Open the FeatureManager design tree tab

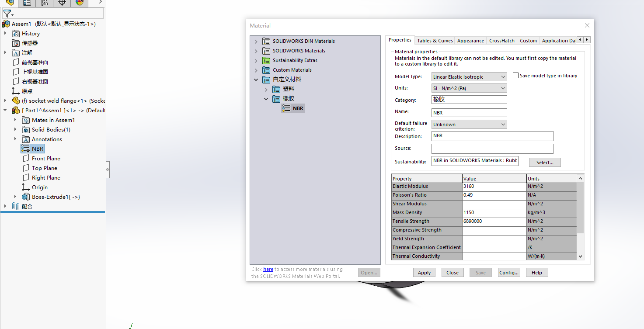click(10, 3)
